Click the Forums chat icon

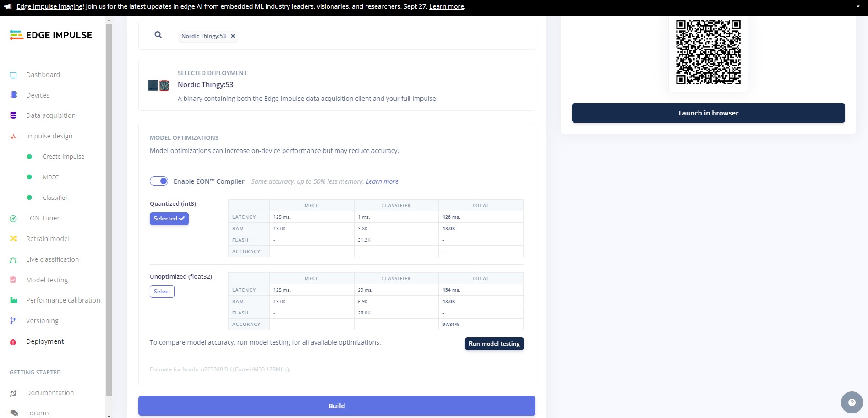[14, 413]
